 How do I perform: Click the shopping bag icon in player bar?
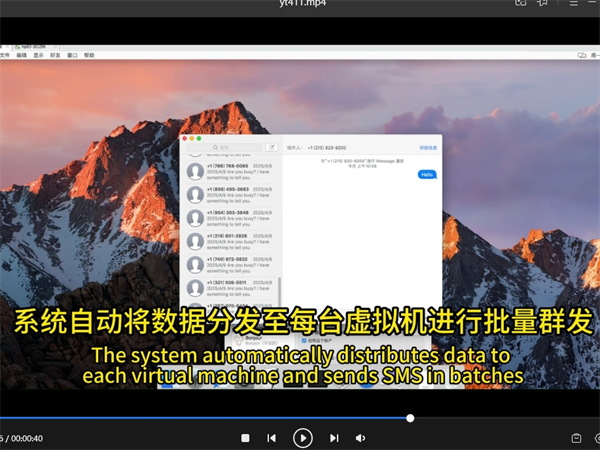coord(576,437)
